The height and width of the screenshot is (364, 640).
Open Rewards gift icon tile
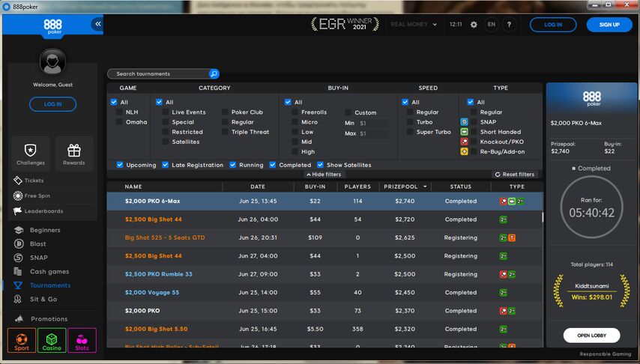click(x=73, y=154)
